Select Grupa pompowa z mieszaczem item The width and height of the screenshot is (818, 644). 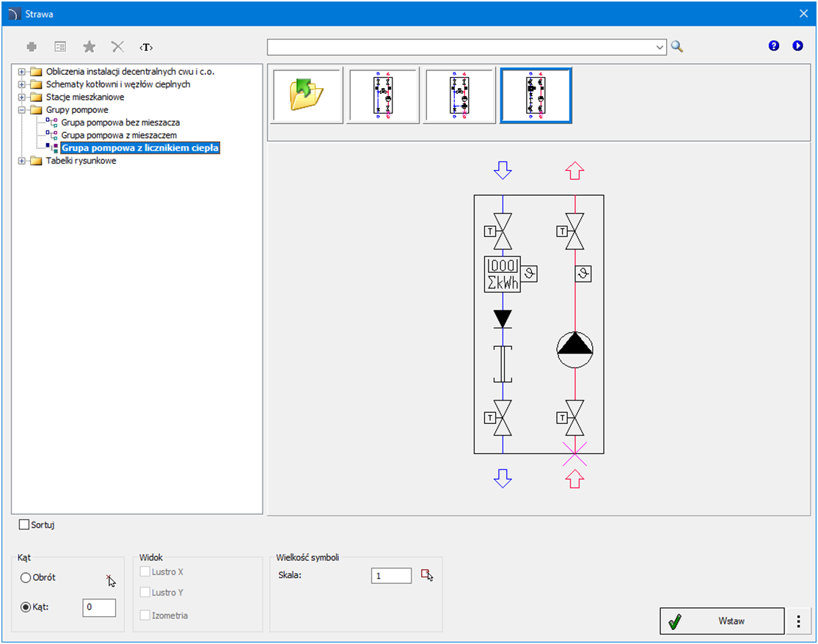tap(119, 136)
